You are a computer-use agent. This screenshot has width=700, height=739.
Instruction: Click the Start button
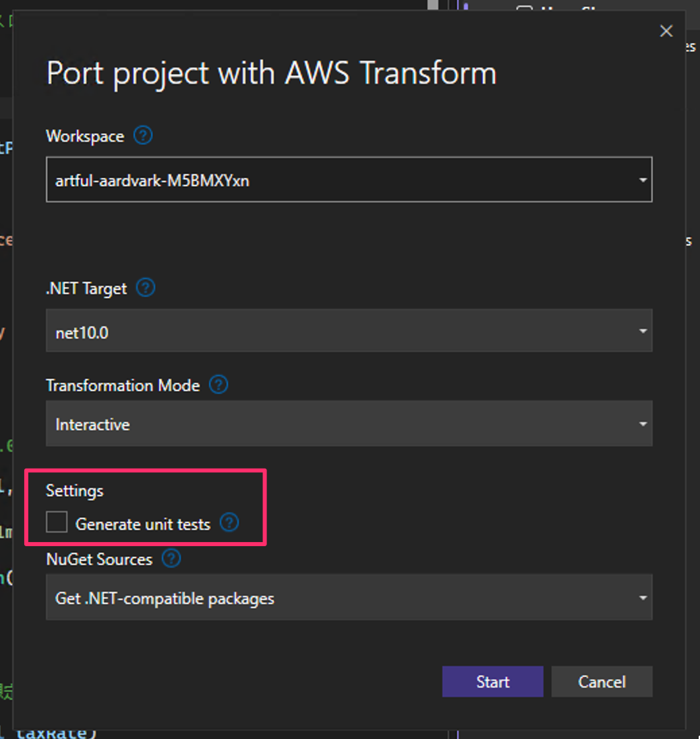pos(492,682)
